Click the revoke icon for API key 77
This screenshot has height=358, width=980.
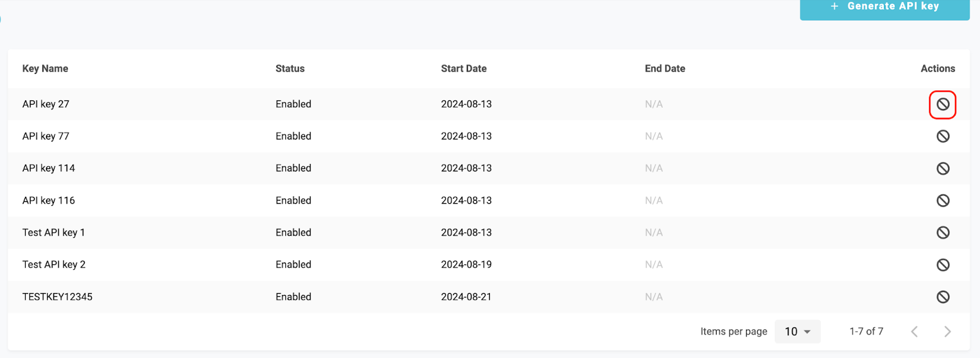(943, 136)
